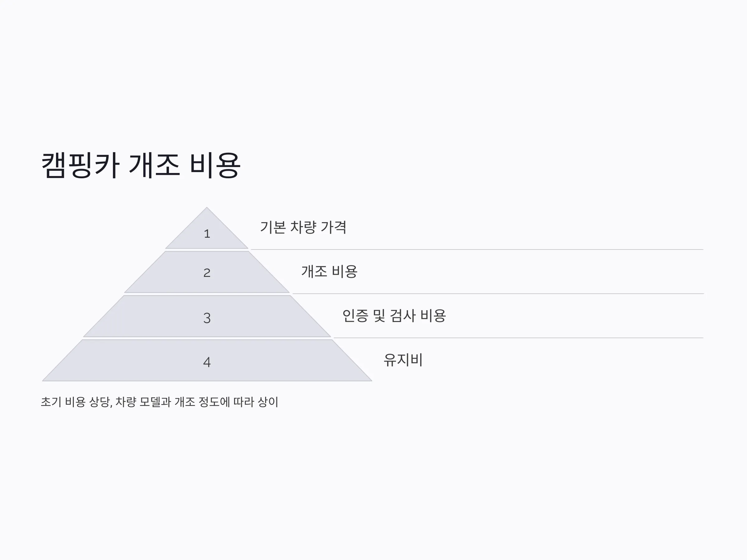This screenshot has width=747, height=560.
Task: Click 따라 상이 at the footnote end
Action: (256, 402)
